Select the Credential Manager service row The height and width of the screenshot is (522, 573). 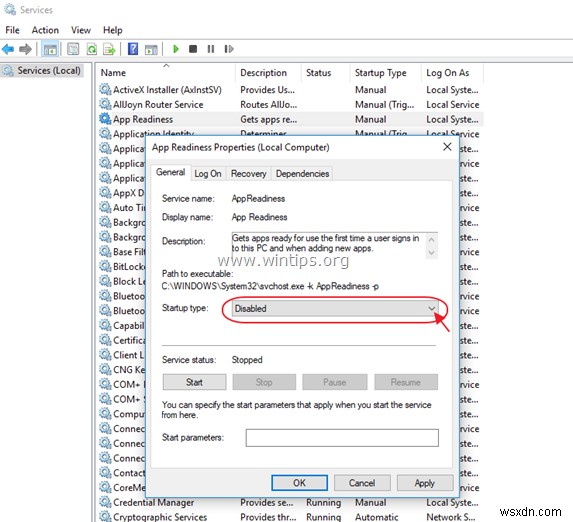291,502
